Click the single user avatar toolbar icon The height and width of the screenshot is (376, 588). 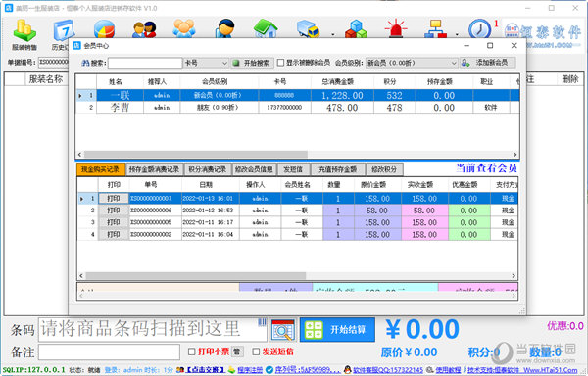click(225, 28)
